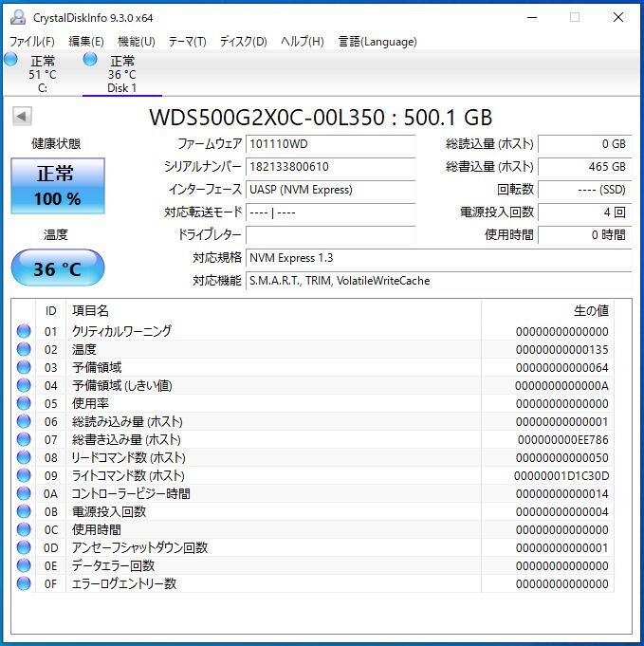The width and height of the screenshot is (644, 646).
Task: Open the 言語(Language) menu
Action: point(377,42)
